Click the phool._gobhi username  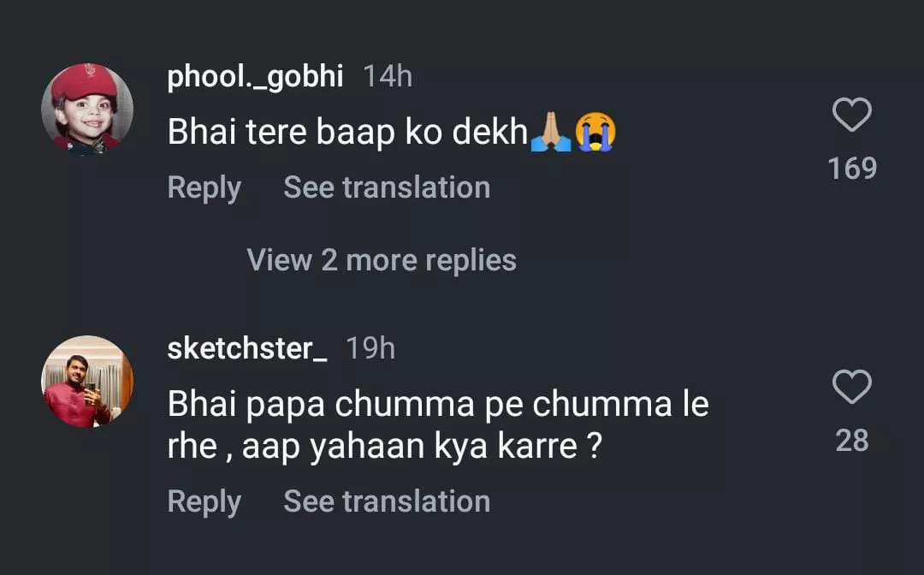(255, 77)
